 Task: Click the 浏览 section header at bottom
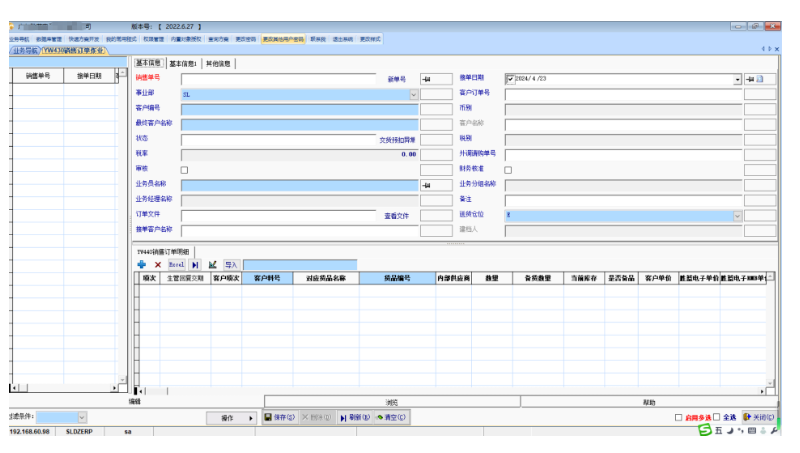[x=392, y=402]
